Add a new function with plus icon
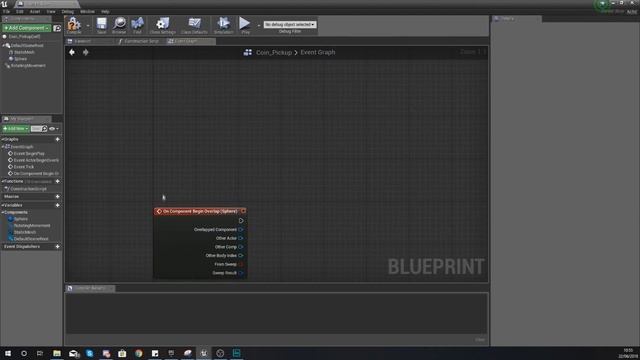This screenshot has height=360, width=640. tap(58, 181)
